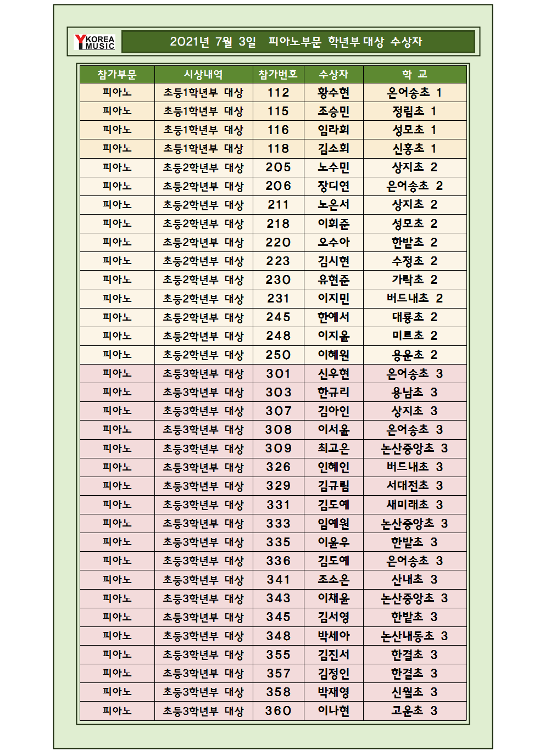Select the last row number 360
Screen dimensions: 545x756
(278, 711)
